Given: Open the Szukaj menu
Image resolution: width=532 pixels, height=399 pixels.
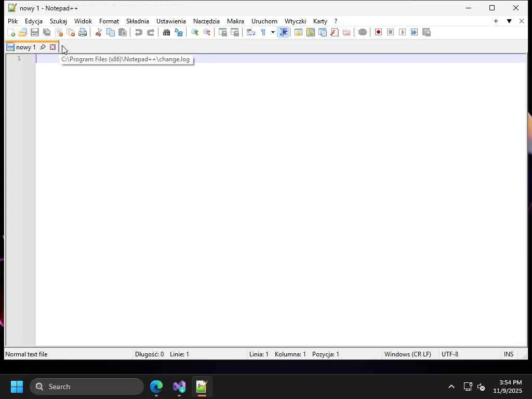Looking at the screenshot, I should (58, 21).
